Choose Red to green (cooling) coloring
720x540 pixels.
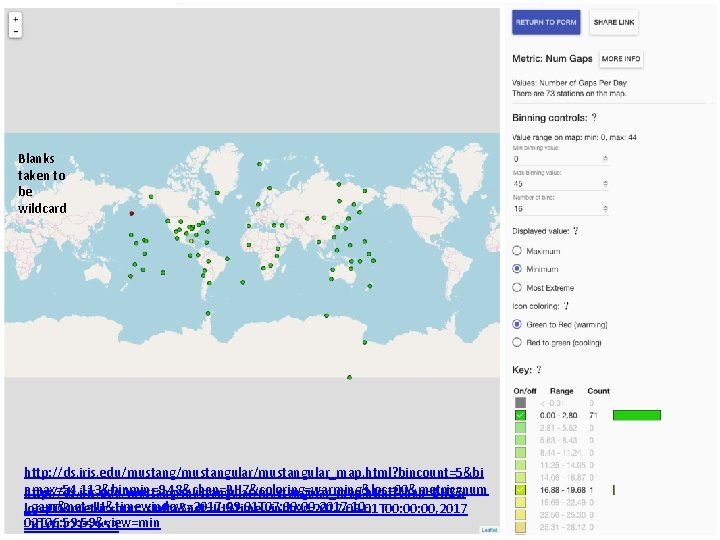pyautogui.click(x=517, y=343)
